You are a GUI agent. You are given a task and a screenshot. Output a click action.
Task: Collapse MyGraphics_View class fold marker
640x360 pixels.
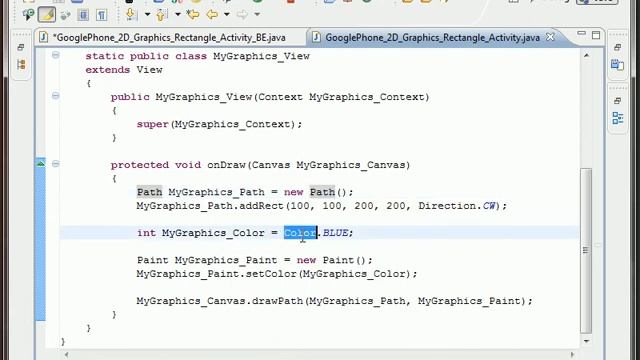(56, 55)
